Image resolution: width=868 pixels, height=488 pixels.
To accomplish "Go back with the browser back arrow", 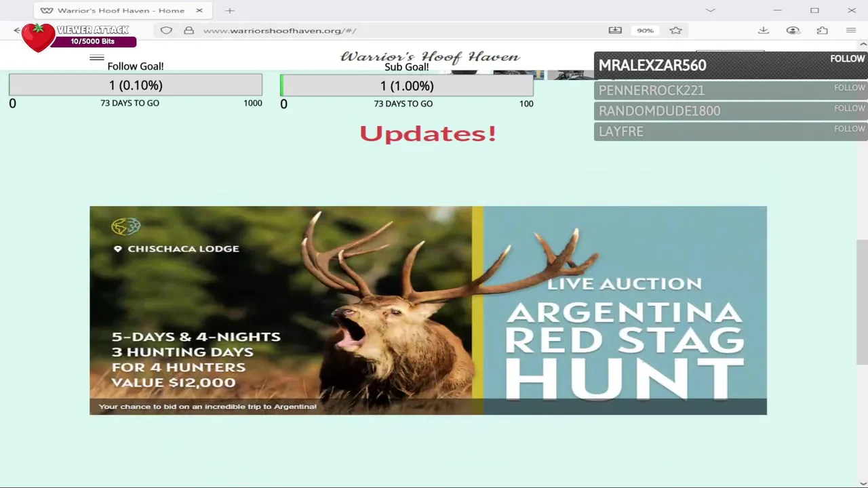I will (x=17, y=30).
